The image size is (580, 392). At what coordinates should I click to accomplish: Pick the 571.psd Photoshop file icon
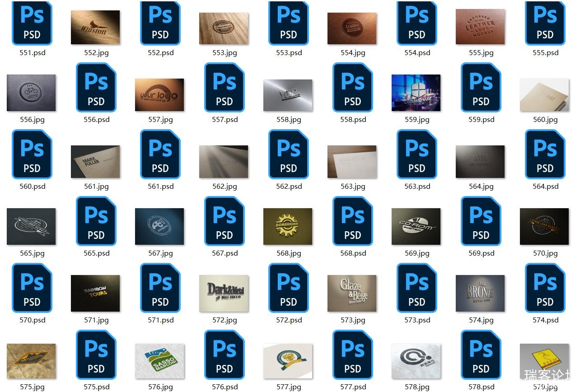tap(160, 288)
